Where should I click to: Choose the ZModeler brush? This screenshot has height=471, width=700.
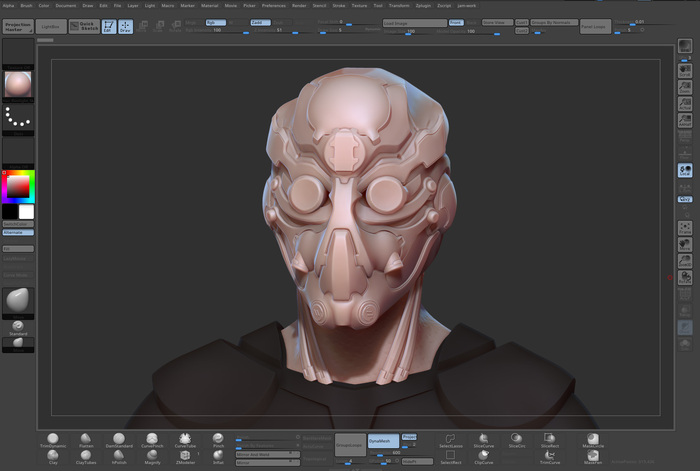(185, 457)
